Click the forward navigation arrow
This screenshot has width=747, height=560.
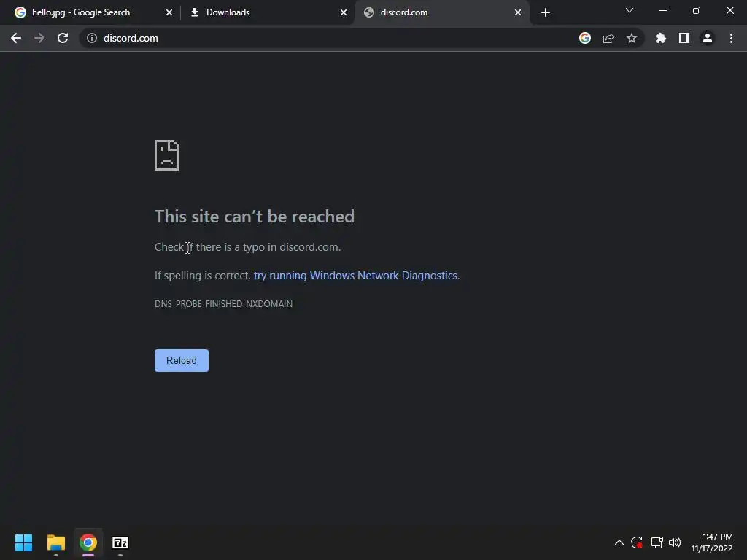pyautogui.click(x=39, y=38)
